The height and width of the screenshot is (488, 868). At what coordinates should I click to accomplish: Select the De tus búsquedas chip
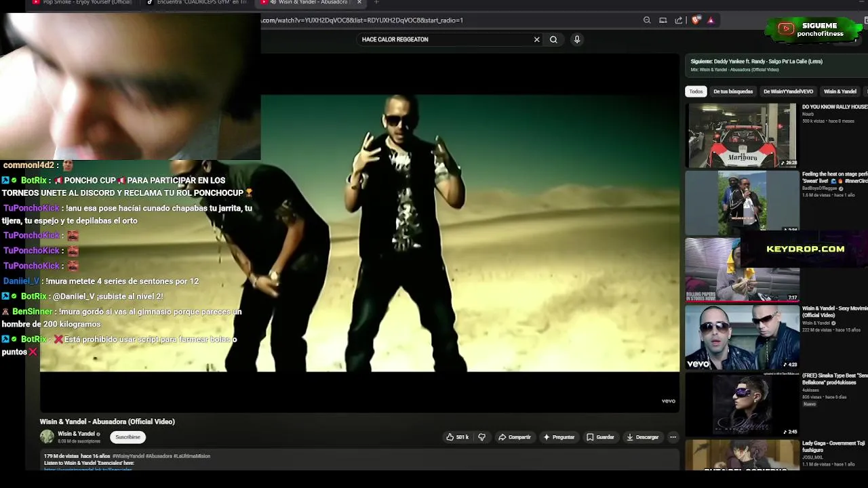pos(733,91)
